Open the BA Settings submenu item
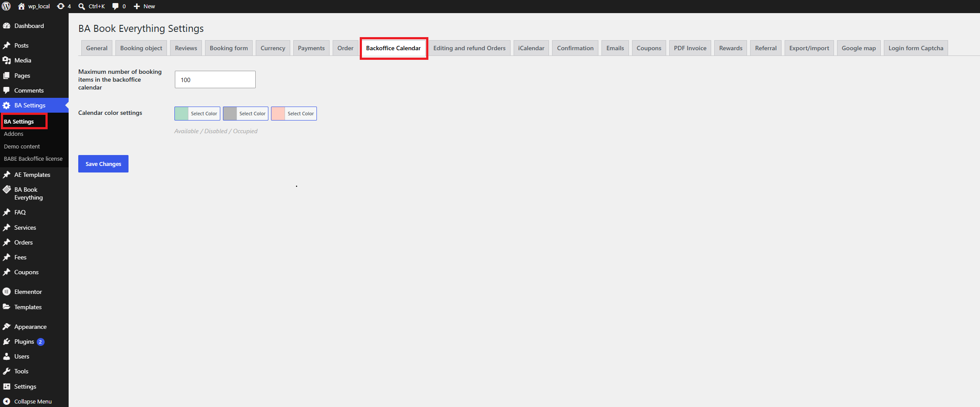Image resolution: width=980 pixels, height=407 pixels. point(19,121)
